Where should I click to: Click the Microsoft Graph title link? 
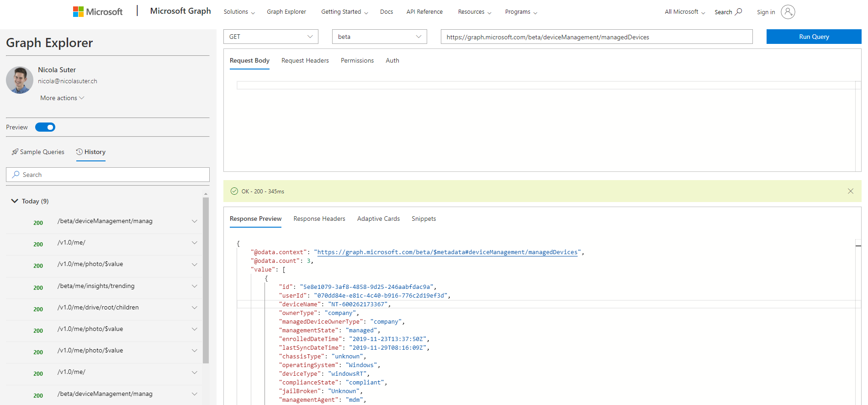pyautogui.click(x=180, y=11)
